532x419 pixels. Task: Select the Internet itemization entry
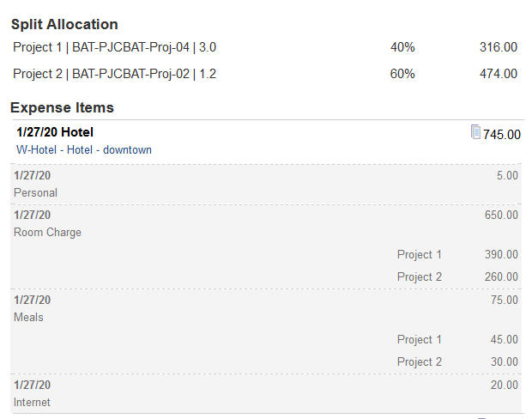coord(33,402)
